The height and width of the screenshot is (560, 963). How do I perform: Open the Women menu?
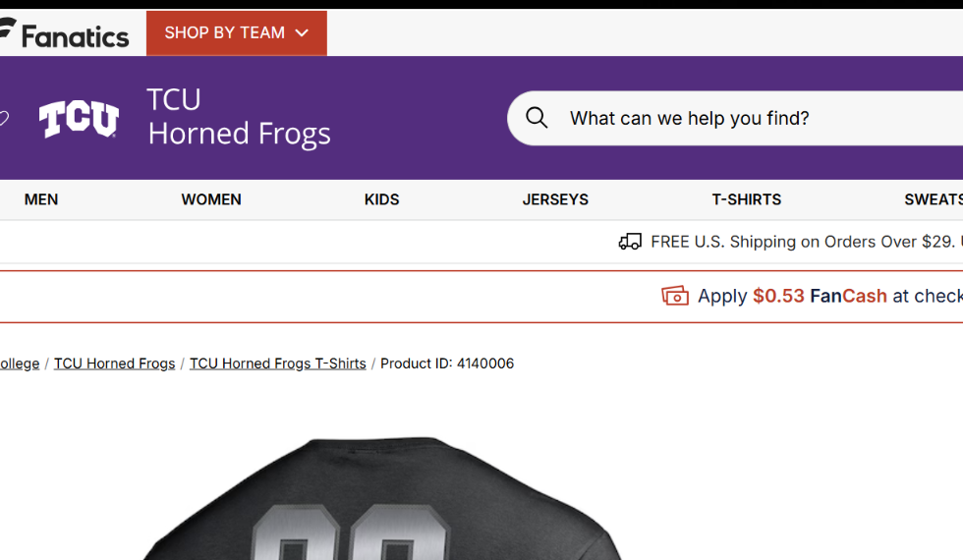[x=211, y=199]
